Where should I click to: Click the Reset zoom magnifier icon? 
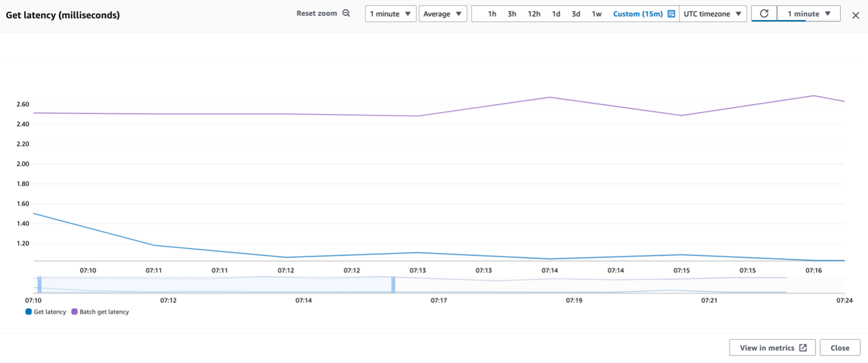[345, 12]
